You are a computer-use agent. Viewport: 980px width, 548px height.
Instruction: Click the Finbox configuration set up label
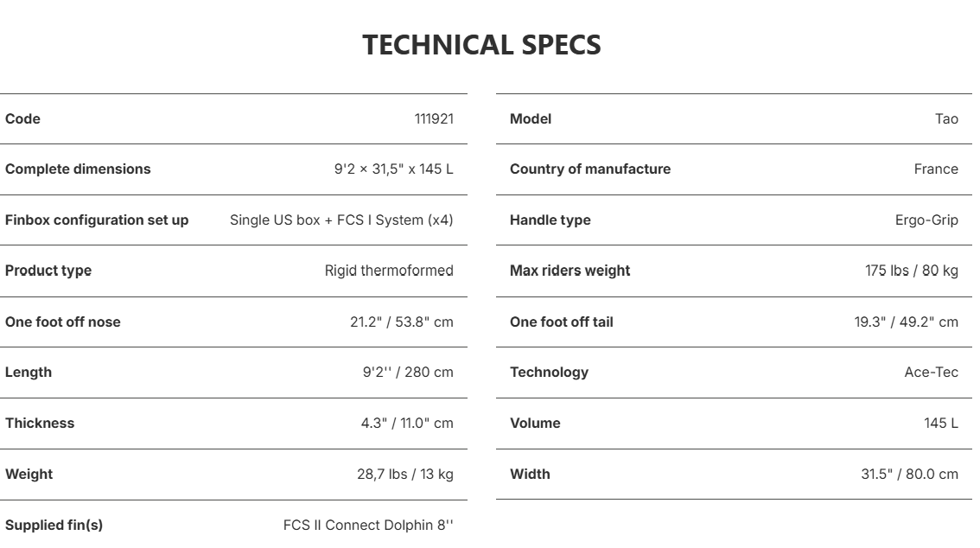pyautogui.click(x=97, y=220)
